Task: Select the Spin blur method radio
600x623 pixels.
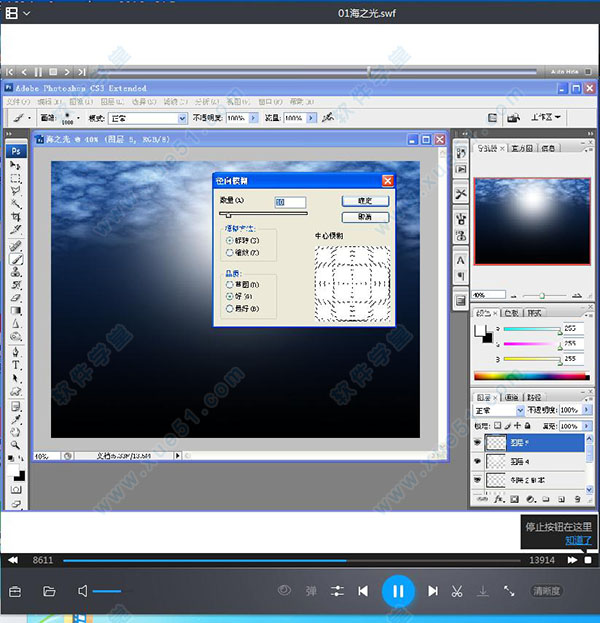Action: click(229, 240)
